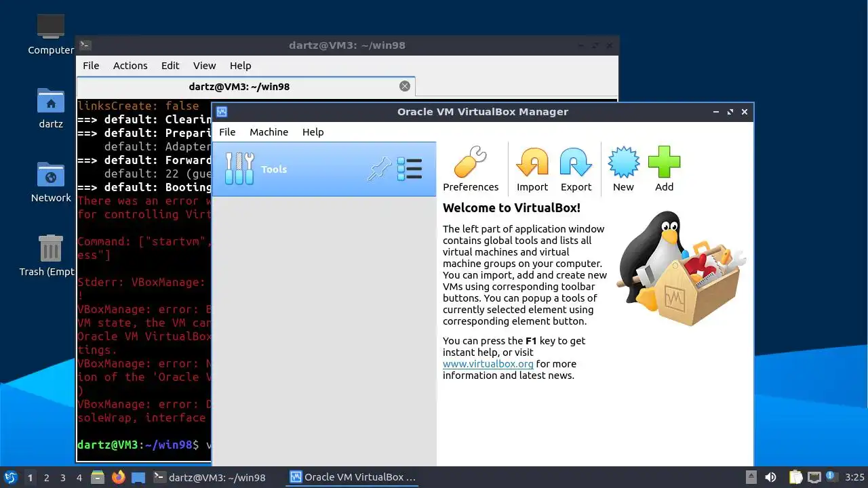868x488 pixels.
Task: Click the 'linksCreate: false' terminal line
Action: [138, 106]
